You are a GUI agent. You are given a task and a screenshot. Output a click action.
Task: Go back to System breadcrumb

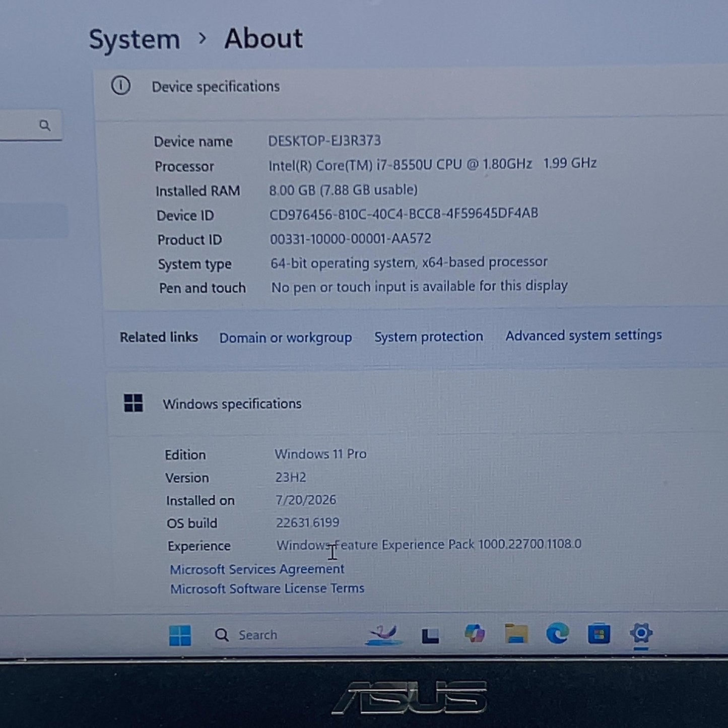coord(135,39)
